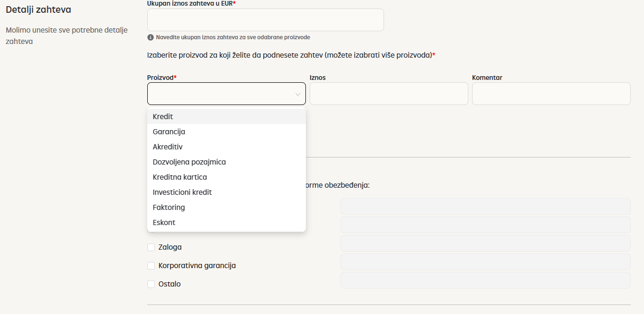Click the Zaloga label text
This screenshot has height=314, width=644.
(x=170, y=247)
